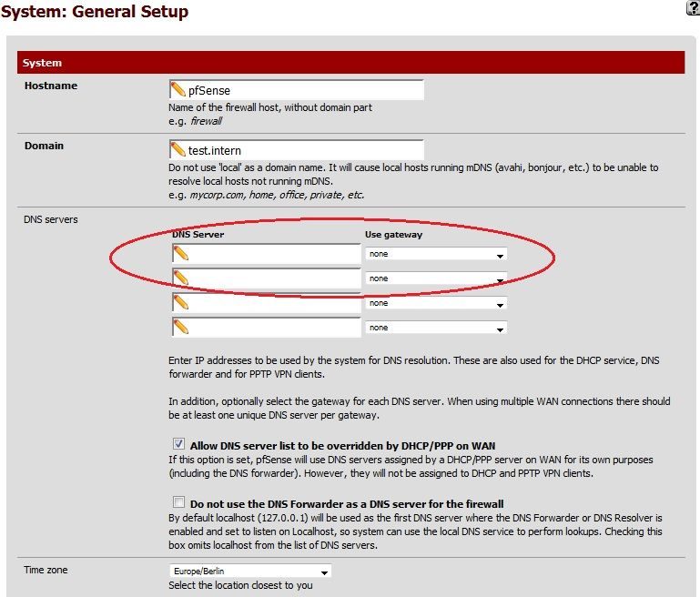Click the Hostname field containing pfSense

tap(297, 90)
